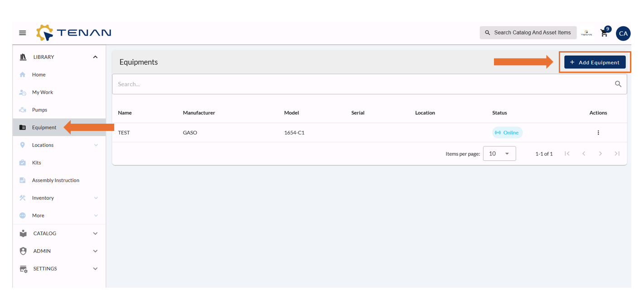Image resolution: width=644 pixels, height=304 pixels.
Task: Click the Admin shield icon
Action: [x=23, y=251]
